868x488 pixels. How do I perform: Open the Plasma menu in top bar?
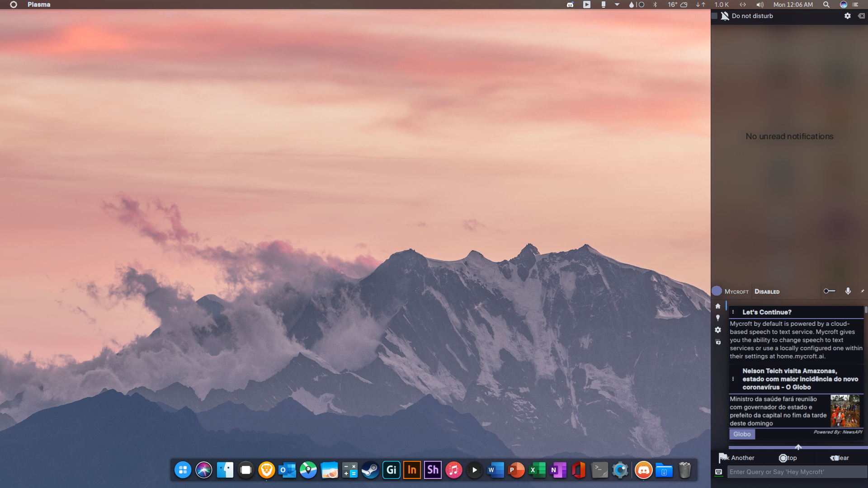[x=39, y=5]
